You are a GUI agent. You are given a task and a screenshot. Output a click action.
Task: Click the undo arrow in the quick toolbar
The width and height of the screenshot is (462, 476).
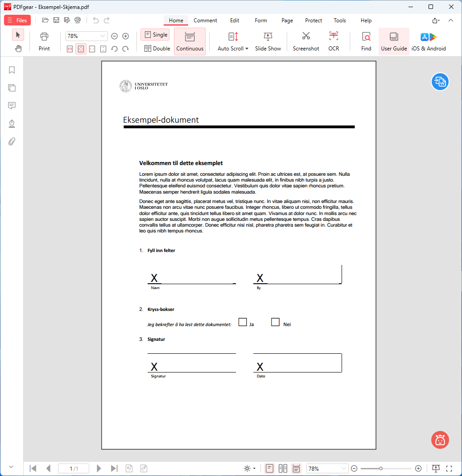pyautogui.click(x=95, y=21)
